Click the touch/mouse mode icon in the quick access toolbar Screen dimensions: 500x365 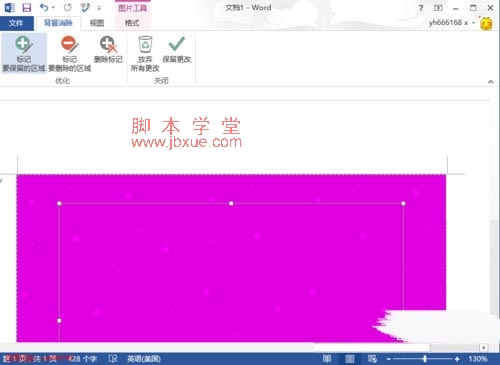tap(85, 7)
